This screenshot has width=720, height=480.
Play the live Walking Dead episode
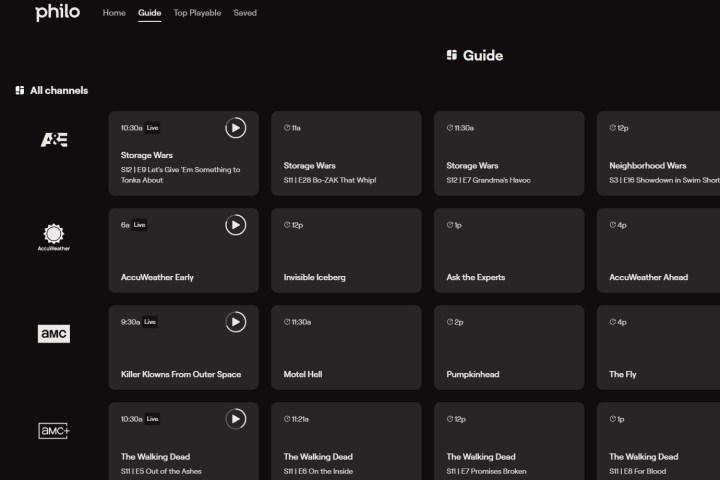235,419
